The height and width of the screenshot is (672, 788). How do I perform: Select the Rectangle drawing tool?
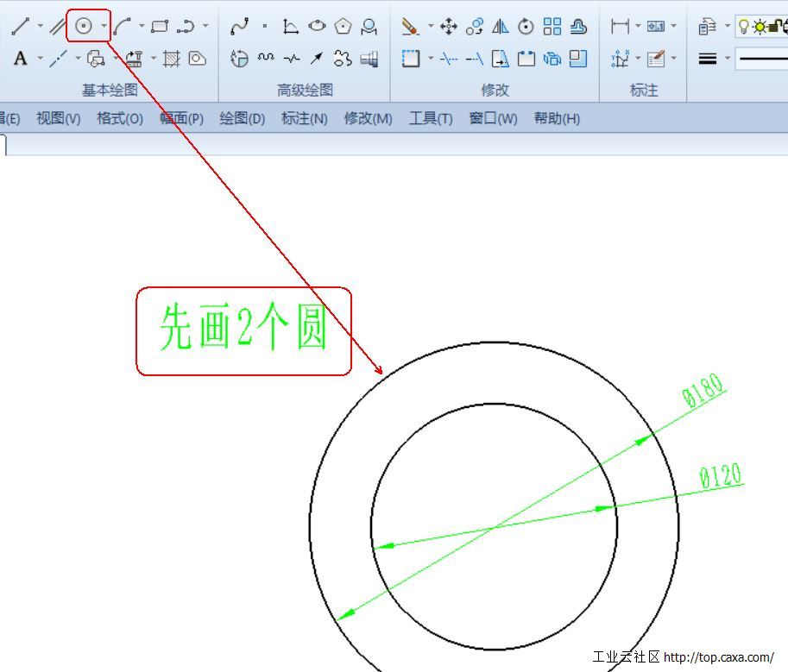[x=160, y=26]
